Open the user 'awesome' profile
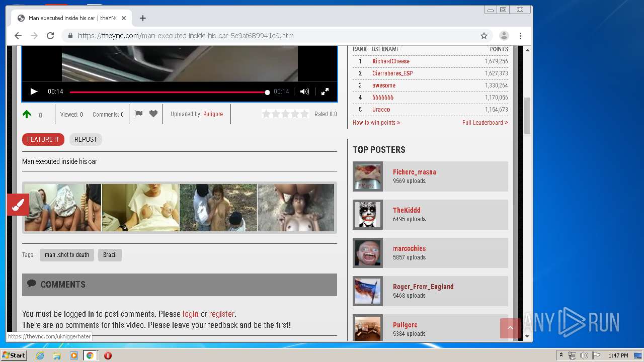Screen dimensions: 644x362 (384, 85)
